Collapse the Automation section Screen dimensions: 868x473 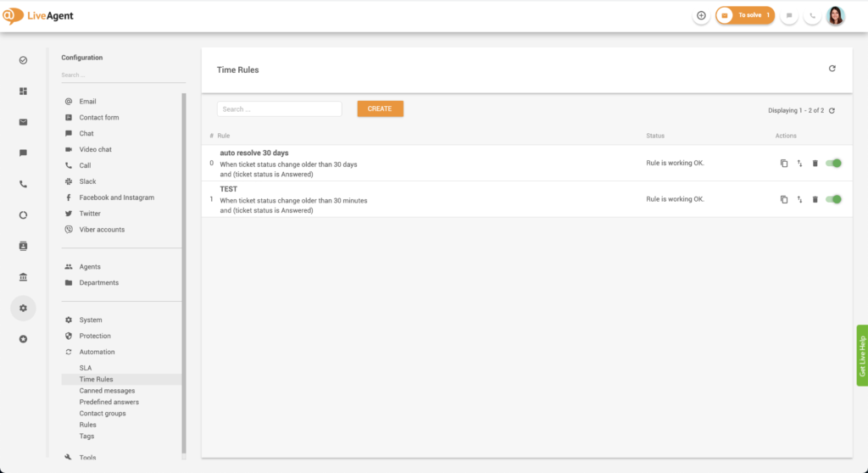[97, 352]
